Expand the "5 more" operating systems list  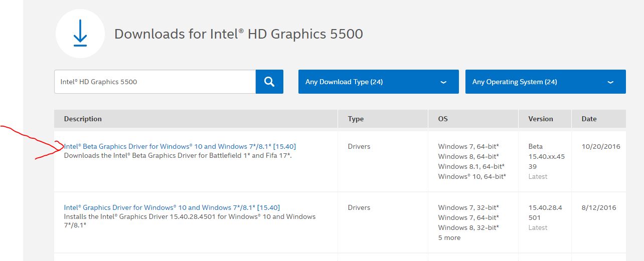coord(449,237)
